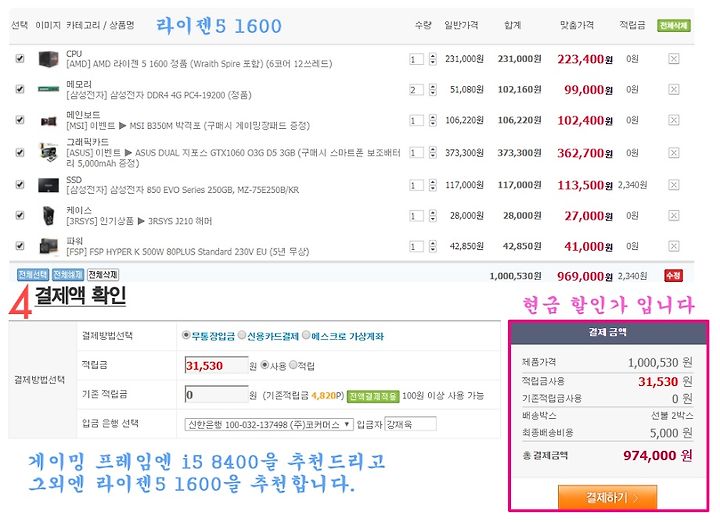Open AMD 라이젠 5 1600 정품 product name

point(199,64)
